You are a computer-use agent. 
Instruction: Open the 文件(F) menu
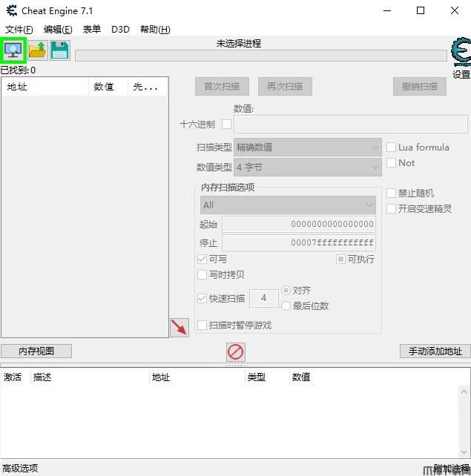19,30
